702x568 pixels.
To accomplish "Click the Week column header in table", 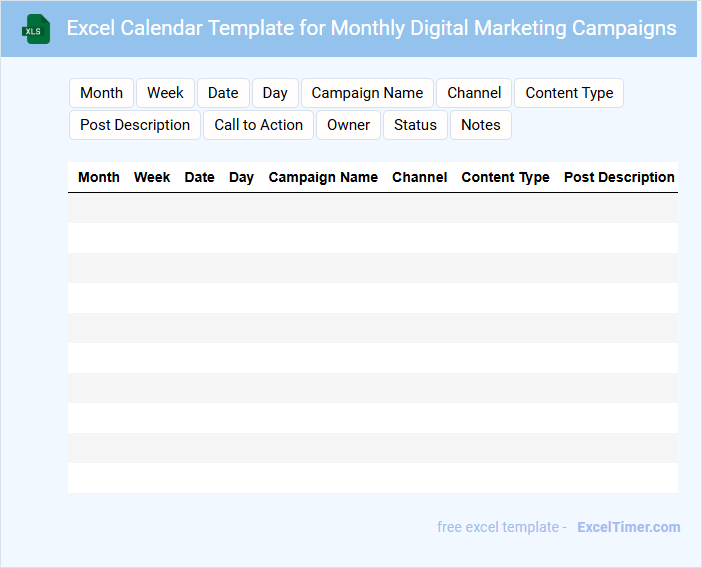I will [x=152, y=177].
